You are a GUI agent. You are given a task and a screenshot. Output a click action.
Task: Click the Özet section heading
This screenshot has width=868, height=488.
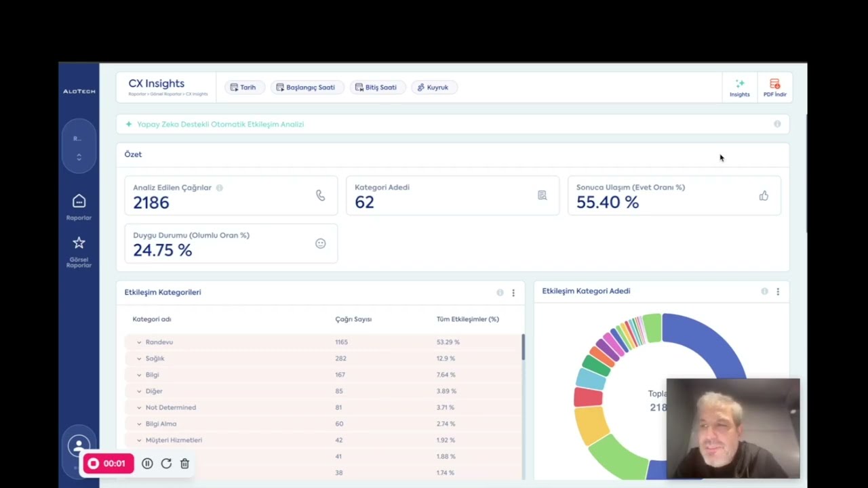(x=133, y=155)
